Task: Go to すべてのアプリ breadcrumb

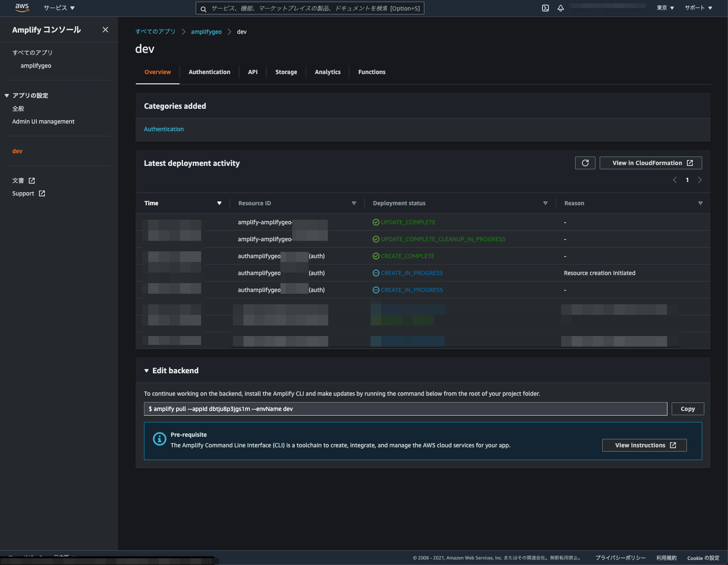Action: [x=155, y=32]
